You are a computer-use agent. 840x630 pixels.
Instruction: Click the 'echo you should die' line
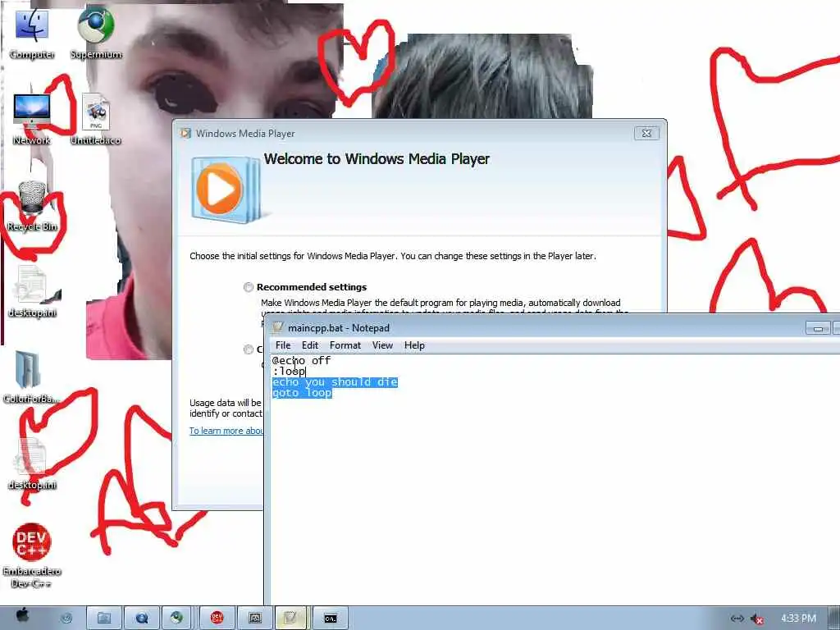point(335,382)
